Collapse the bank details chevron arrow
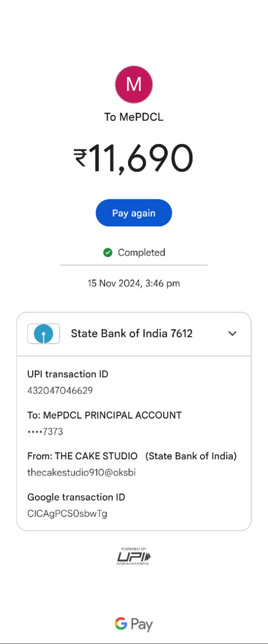Viewport: 268px width, 644px height. [x=232, y=334]
